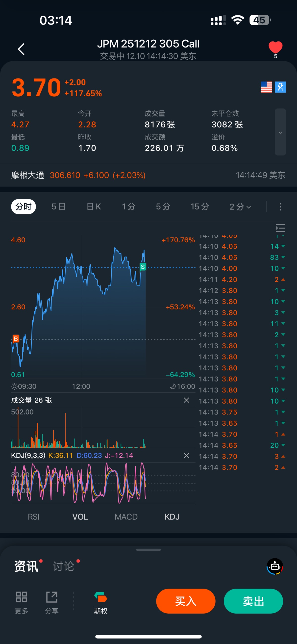Toggle the MACD indicator
297x644 pixels.
[x=126, y=517]
